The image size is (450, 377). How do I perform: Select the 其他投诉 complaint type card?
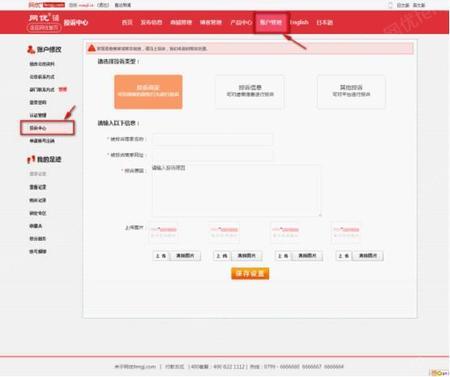click(x=351, y=92)
